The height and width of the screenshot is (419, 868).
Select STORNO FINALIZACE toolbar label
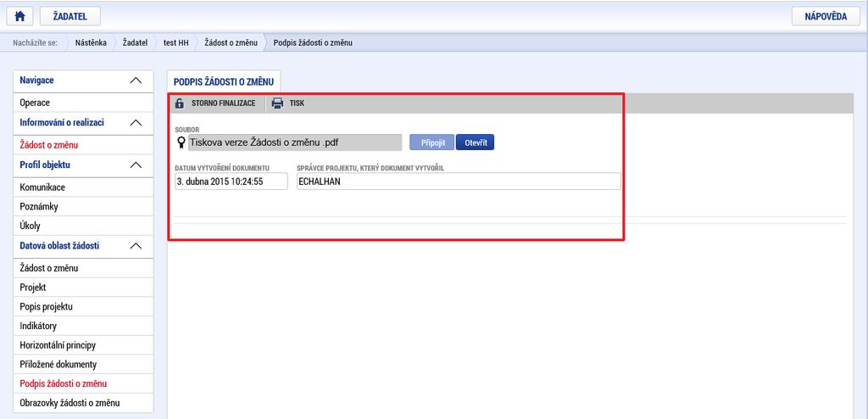[224, 103]
